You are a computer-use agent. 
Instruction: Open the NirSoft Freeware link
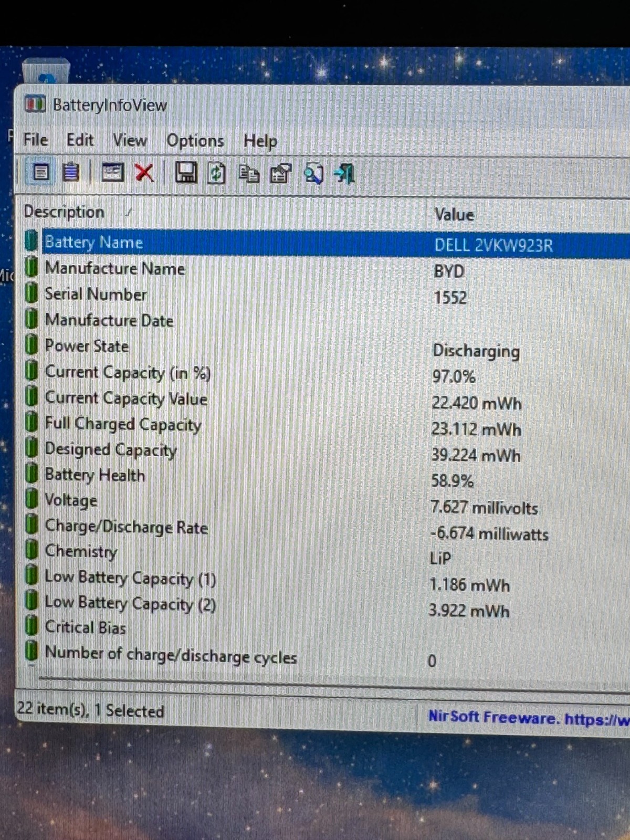(528, 718)
